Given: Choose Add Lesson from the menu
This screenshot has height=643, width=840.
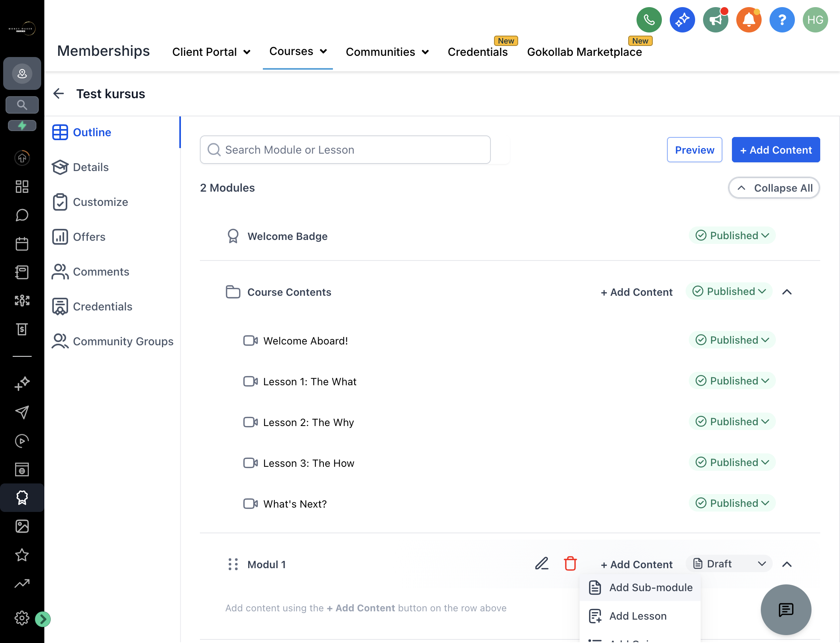Looking at the screenshot, I should coord(640,616).
